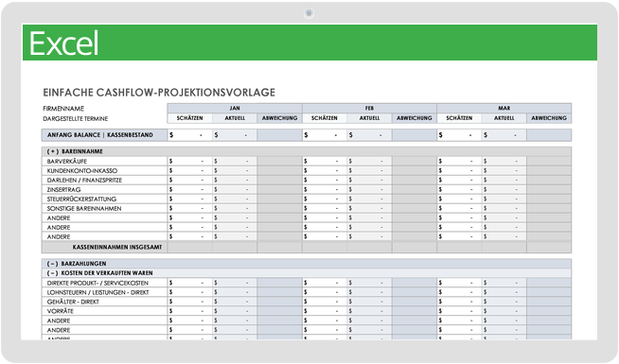619x364 pixels.
Task: Click the SCHÄTZEN column header under MAR
Action: (459, 118)
